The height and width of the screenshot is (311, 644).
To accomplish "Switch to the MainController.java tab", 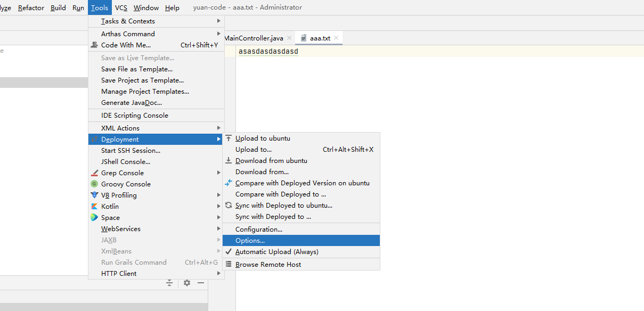I will click(x=254, y=38).
